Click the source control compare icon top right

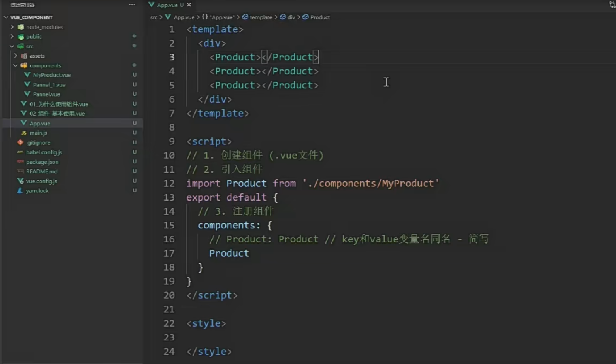[613, 5]
